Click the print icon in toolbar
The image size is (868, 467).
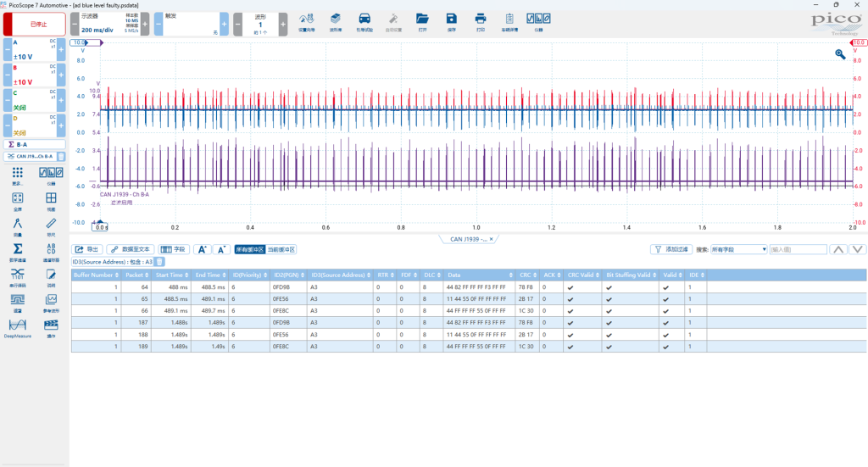[481, 21]
